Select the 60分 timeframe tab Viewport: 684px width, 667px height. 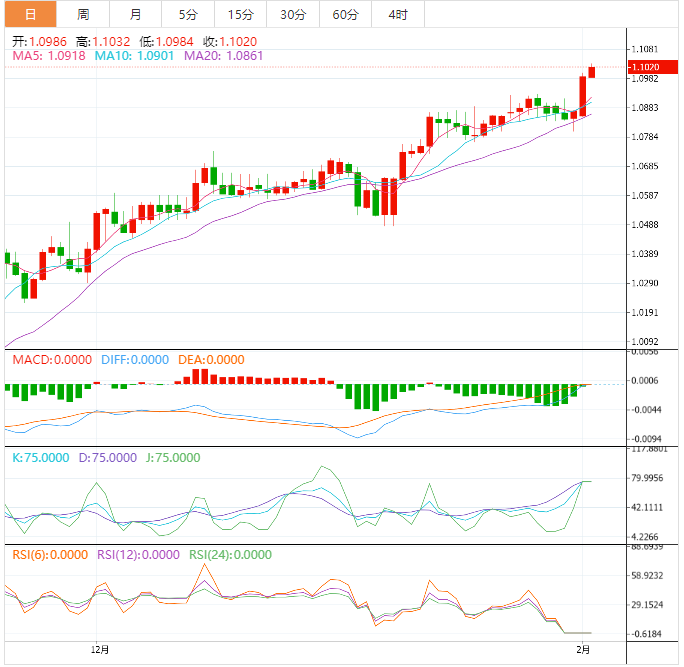345,14
